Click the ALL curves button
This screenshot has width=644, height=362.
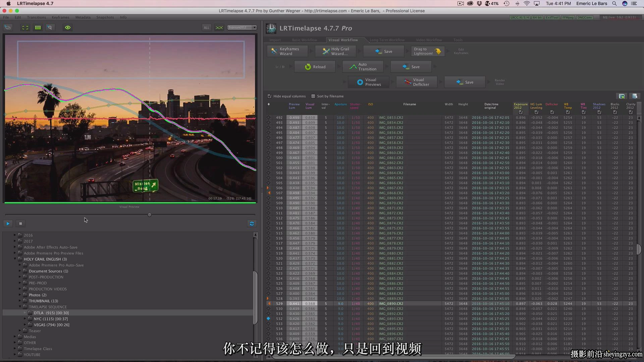tap(206, 27)
